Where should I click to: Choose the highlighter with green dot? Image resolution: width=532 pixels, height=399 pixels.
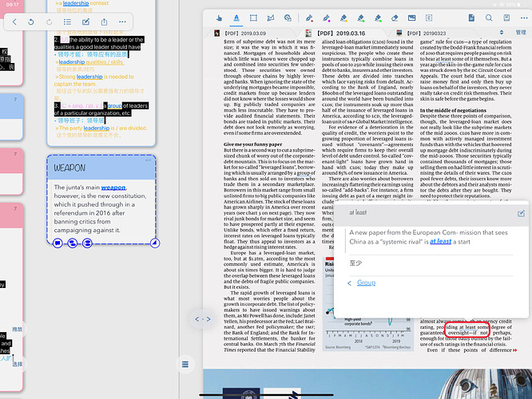coord(361,18)
